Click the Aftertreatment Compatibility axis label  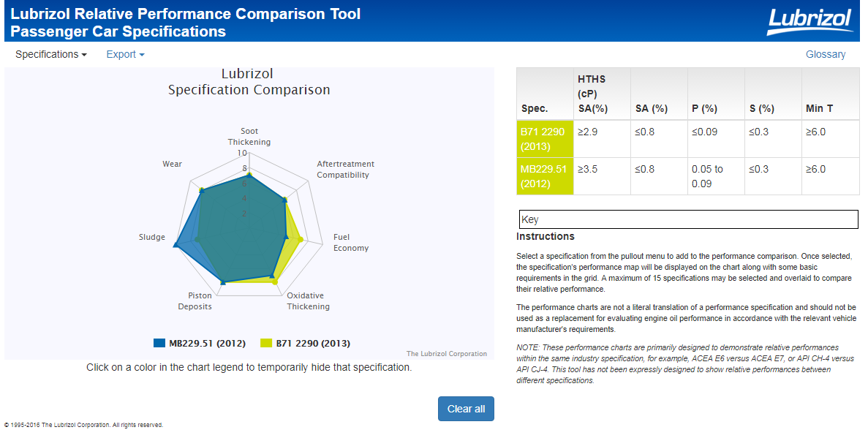point(345,170)
